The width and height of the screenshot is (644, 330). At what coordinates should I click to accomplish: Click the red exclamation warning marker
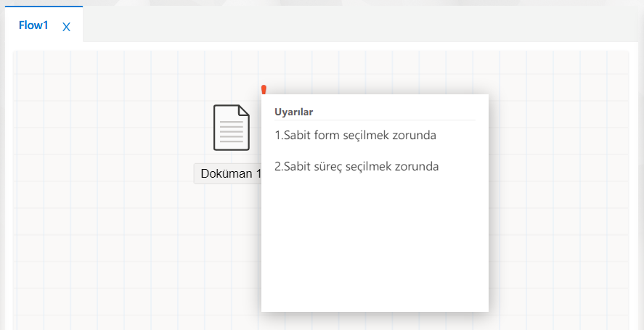264,89
